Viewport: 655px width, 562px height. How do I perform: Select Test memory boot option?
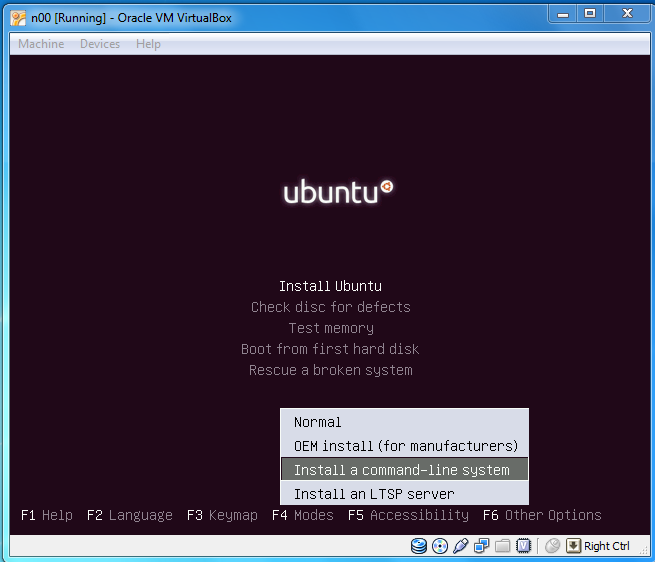[331, 328]
